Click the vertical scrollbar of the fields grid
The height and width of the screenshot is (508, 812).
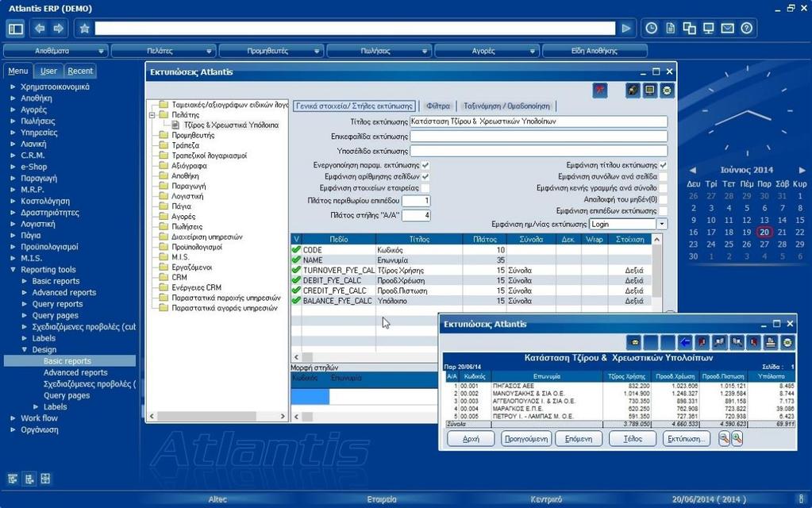click(x=656, y=273)
